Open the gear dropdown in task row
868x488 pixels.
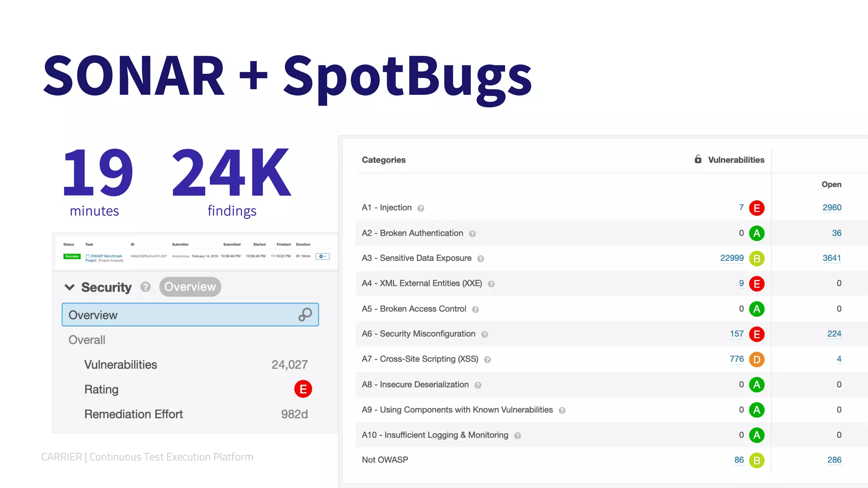(323, 256)
